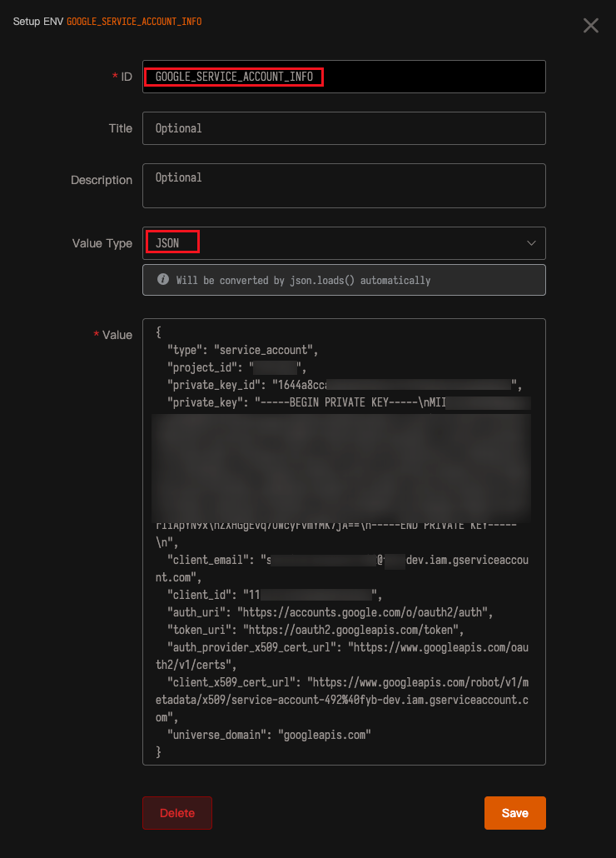616x858 pixels.
Task: Click the Value Type label
Action: [102, 243]
